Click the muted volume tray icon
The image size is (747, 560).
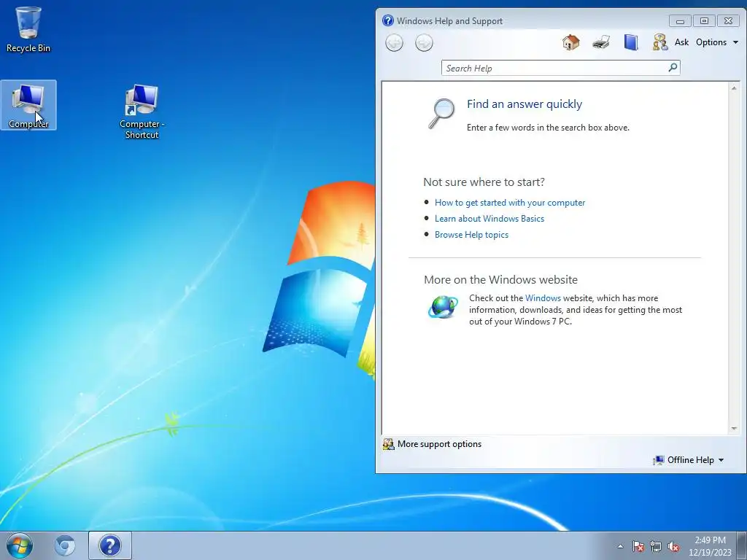click(x=673, y=546)
